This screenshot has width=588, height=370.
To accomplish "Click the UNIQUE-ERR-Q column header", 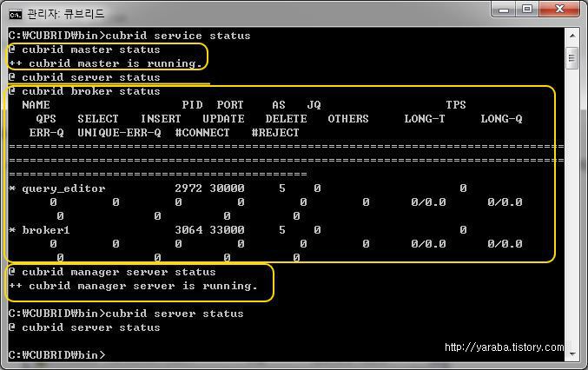I will click(x=119, y=133).
